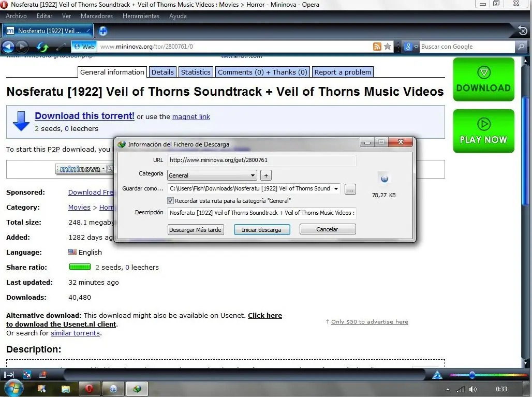Click the file type icon above 78,27 KB

[384, 179]
